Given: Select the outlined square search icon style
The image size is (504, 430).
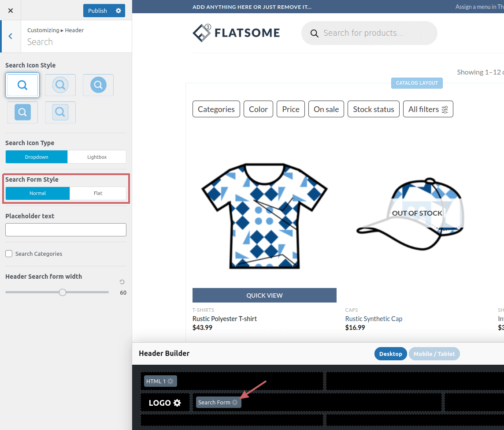Looking at the screenshot, I should click(x=60, y=112).
